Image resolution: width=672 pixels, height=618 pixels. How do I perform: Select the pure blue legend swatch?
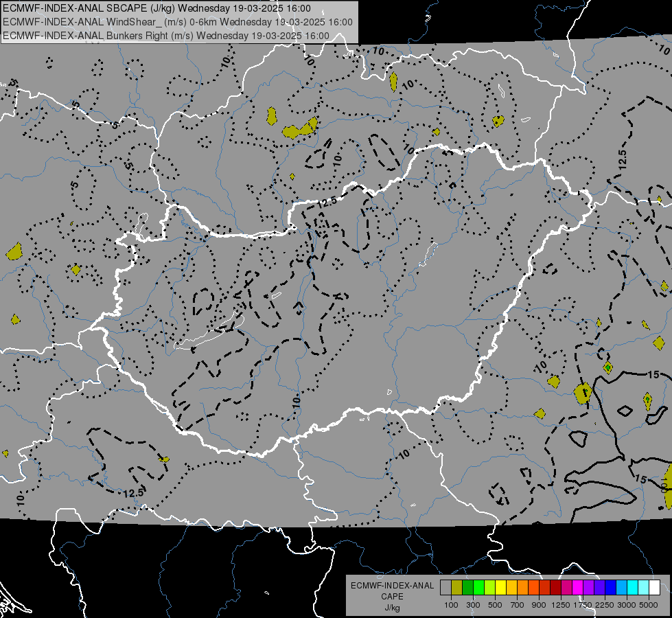[x=611, y=587]
